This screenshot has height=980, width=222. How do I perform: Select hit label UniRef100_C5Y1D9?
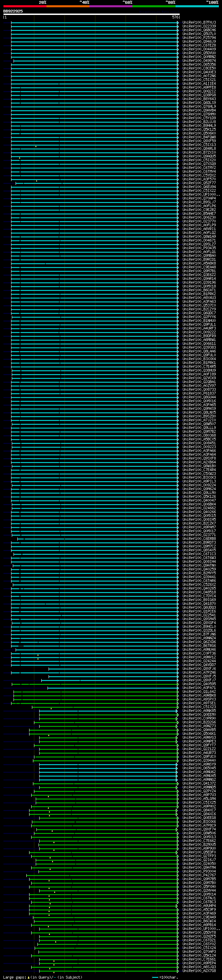[199, 118]
